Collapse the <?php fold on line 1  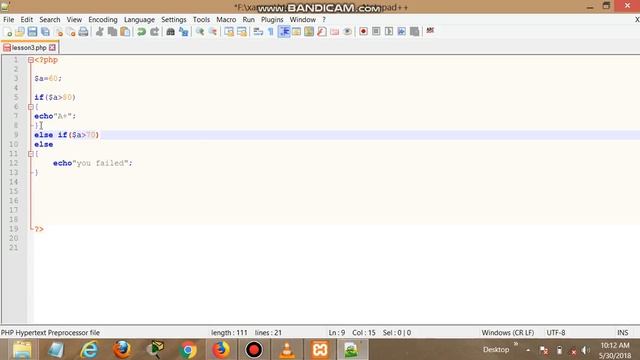click(x=31, y=60)
